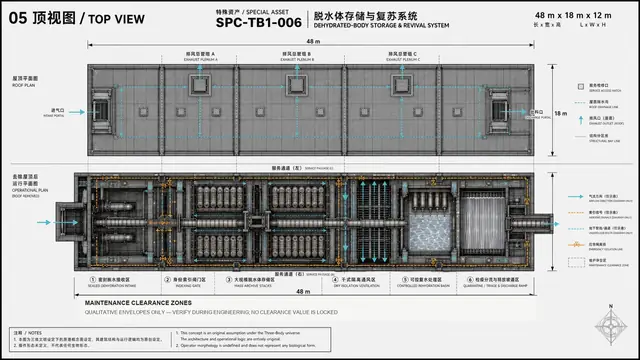640x360 pixels.
Task: Click the "CONTROLLED REHYDRATION BASIN" zone label
Action: [423, 286]
